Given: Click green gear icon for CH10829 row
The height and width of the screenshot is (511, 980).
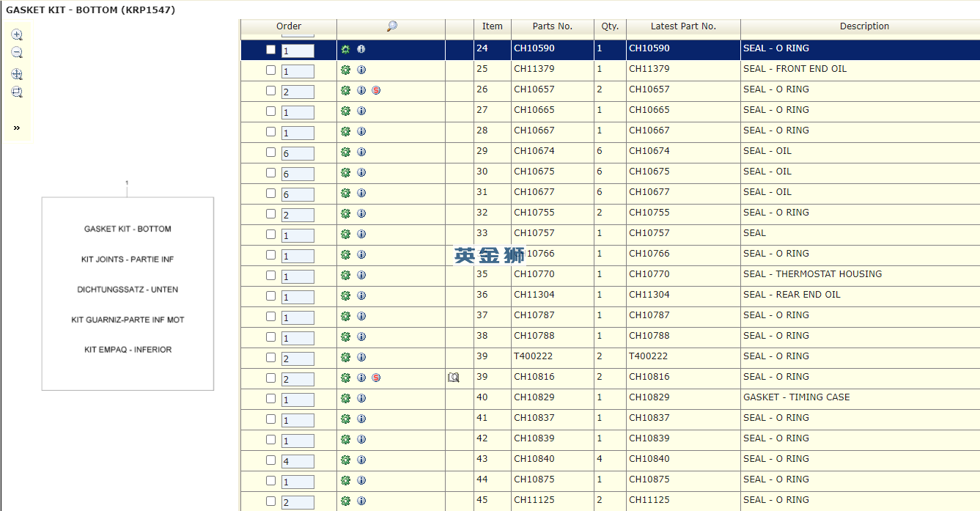Looking at the screenshot, I should point(345,398).
